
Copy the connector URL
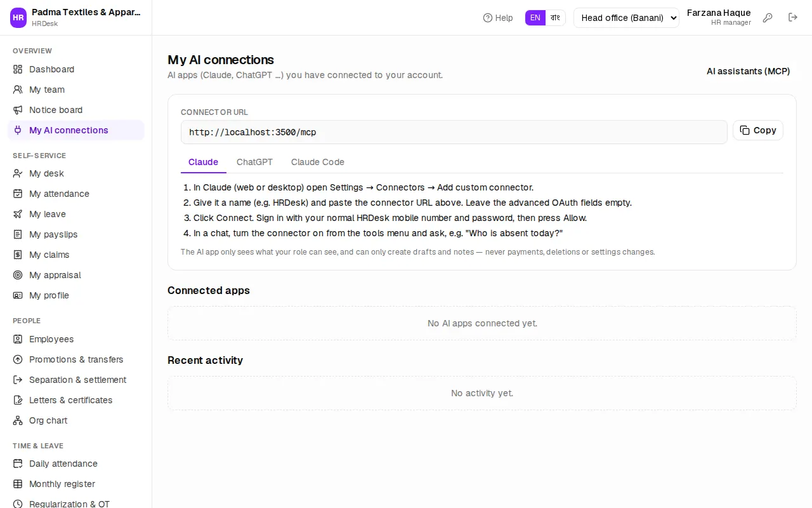pos(758,130)
